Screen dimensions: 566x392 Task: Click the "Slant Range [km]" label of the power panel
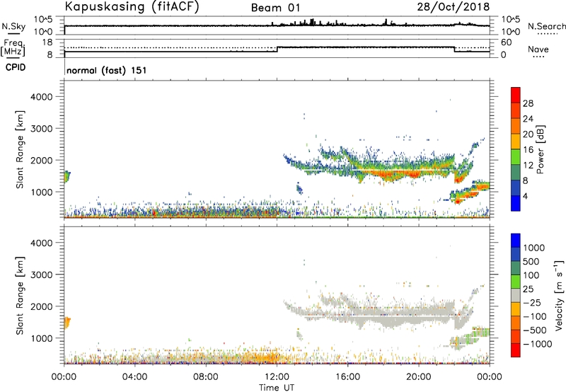pos(20,149)
